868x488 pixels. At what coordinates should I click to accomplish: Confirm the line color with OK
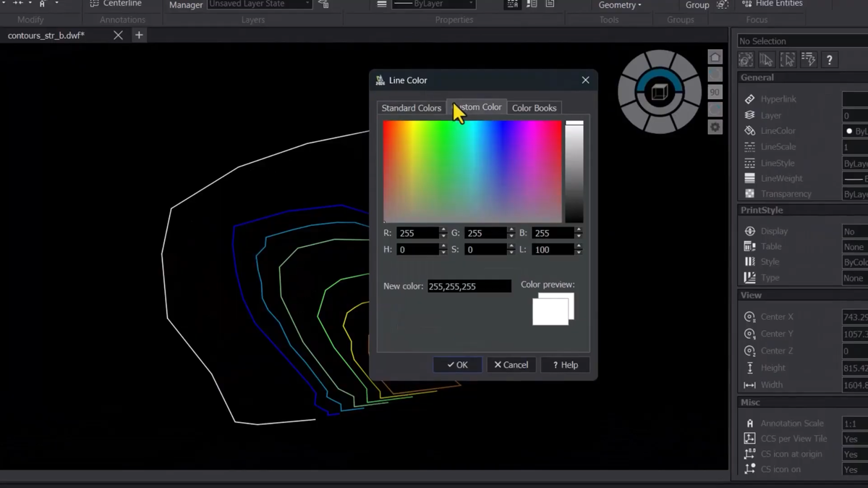point(457,365)
